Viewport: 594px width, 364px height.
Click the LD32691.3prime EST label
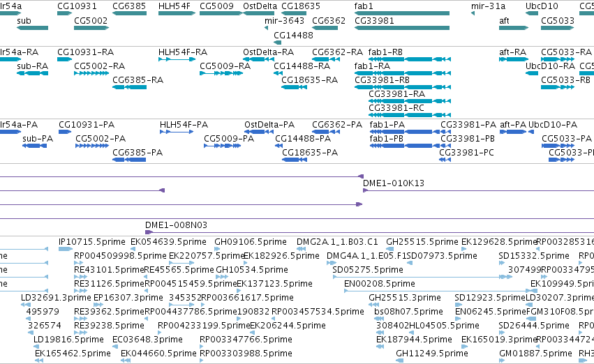coord(56,298)
